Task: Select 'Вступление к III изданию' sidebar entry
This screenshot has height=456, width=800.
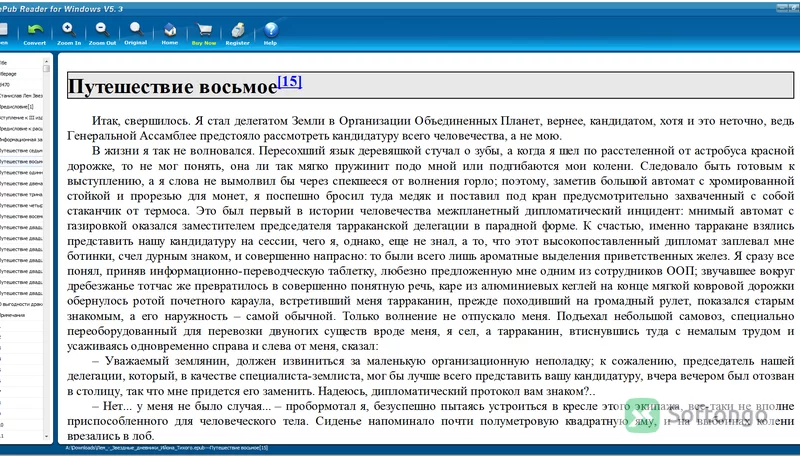Action: pyautogui.click(x=21, y=118)
